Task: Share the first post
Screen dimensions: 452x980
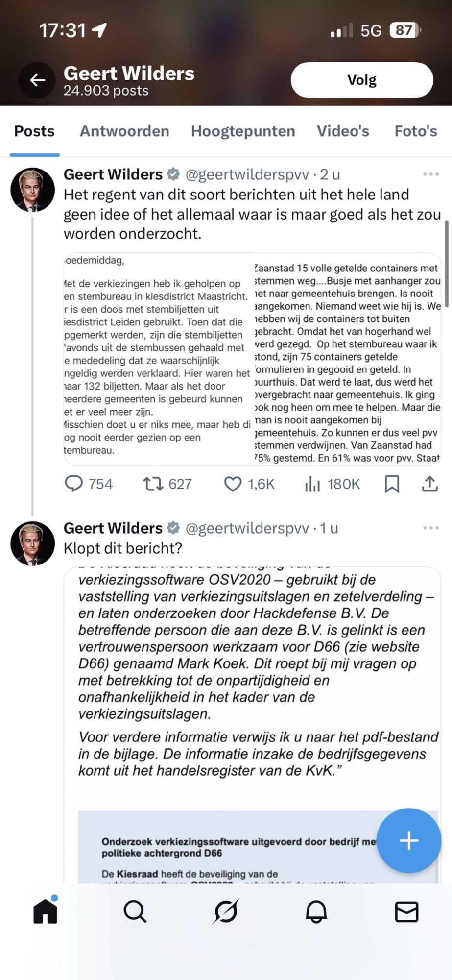Action: pos(429,484)
